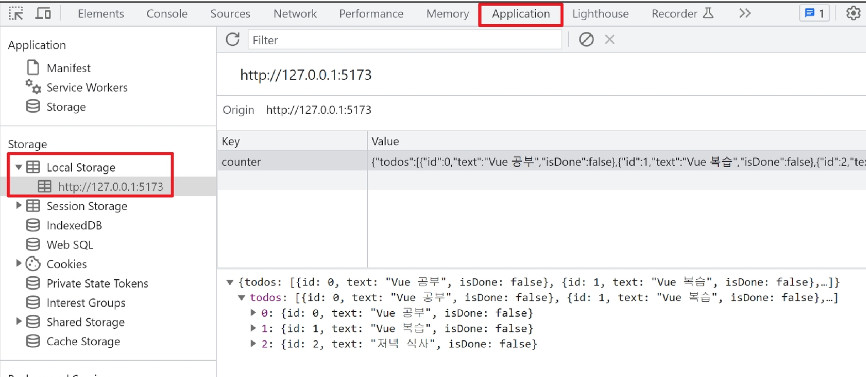Expand todo entry 1 "Vue 복습"

254,328
